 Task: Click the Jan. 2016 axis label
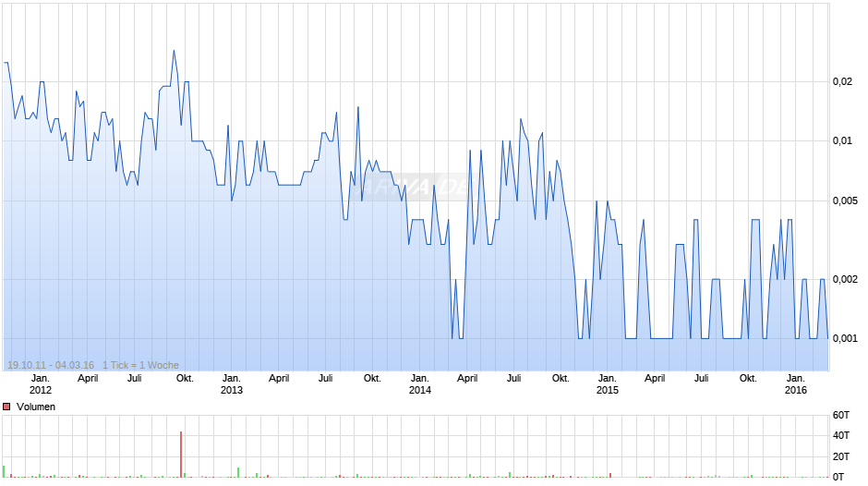(x=795, y=384)
